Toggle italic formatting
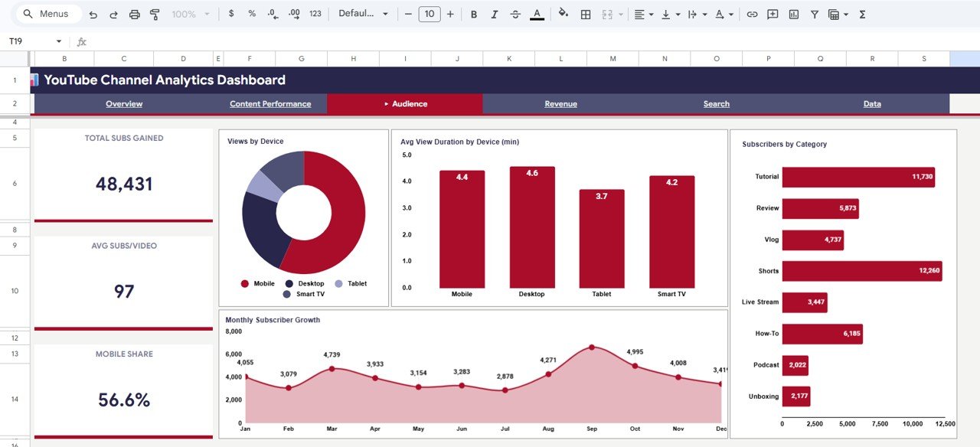This screenshot has height=447, width=980. point(495,14)
